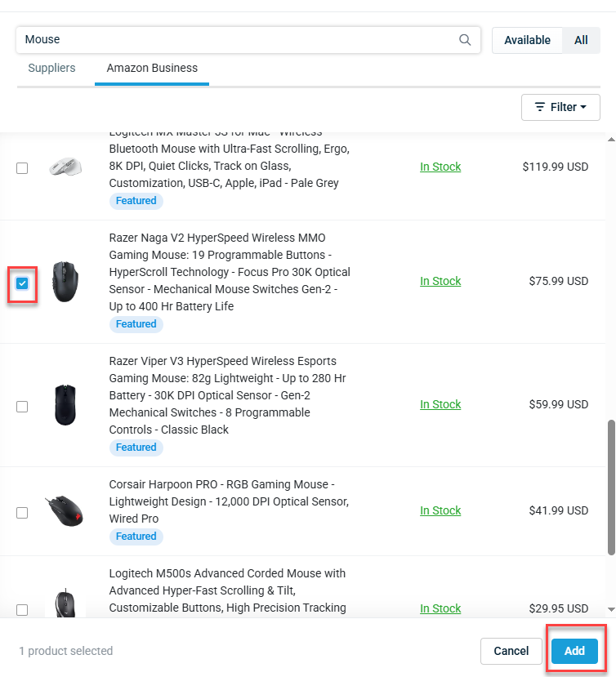Uncheck the Razer Naga V2 checkbox
This screenshot has width=616, height=677.
tap(22, 283)
